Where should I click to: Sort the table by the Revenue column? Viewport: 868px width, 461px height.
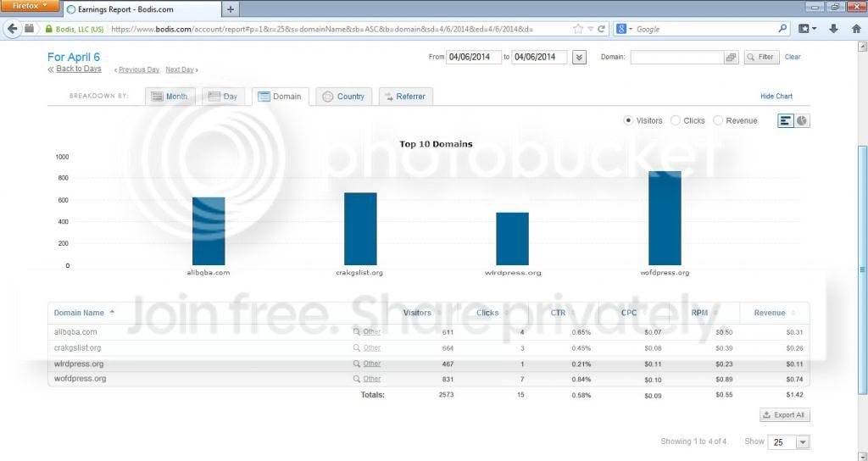tap(770, 313)
